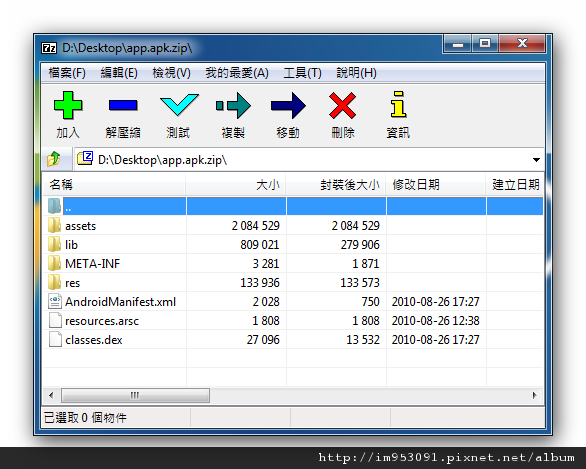Select the 'assets' name text
Screen dimensions: 586x469
coord(80,226)
